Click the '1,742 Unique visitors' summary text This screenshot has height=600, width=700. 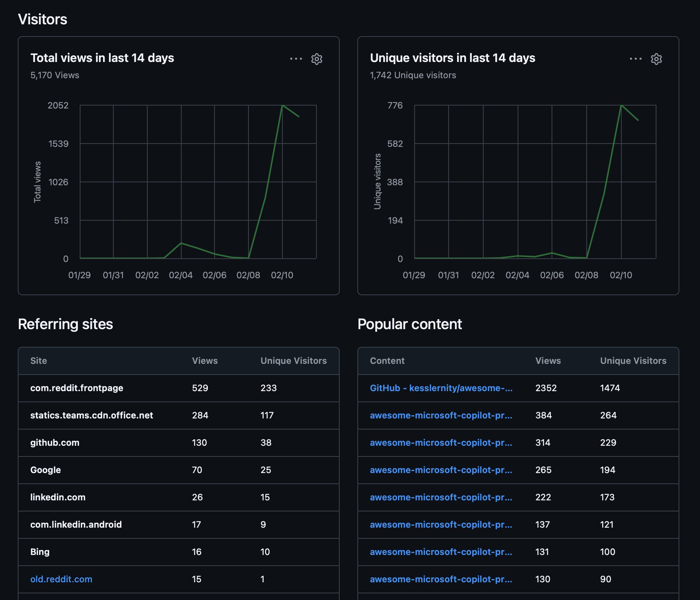413,75
